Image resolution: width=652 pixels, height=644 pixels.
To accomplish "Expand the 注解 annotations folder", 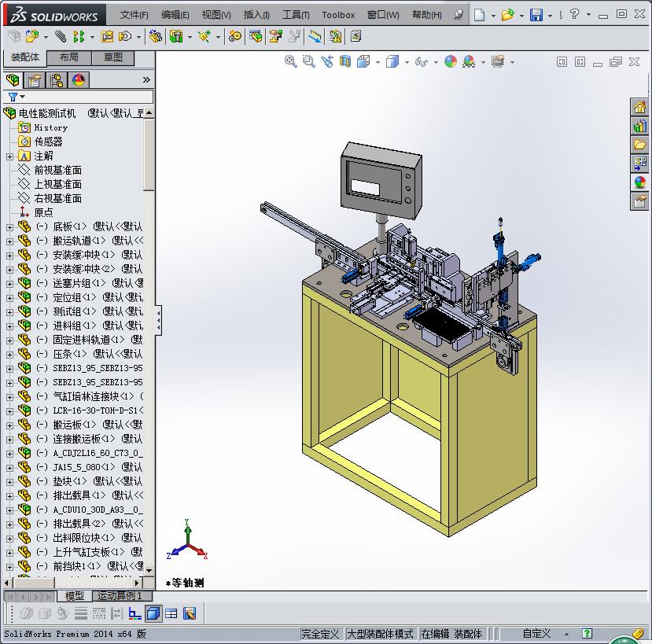I will [x=9, y=156].
